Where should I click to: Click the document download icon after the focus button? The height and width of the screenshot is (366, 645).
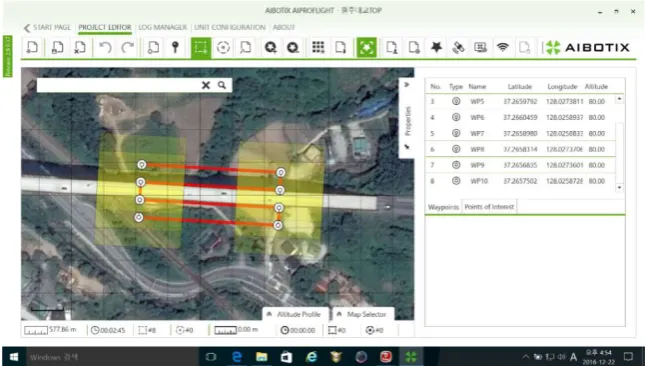[391, 47]
